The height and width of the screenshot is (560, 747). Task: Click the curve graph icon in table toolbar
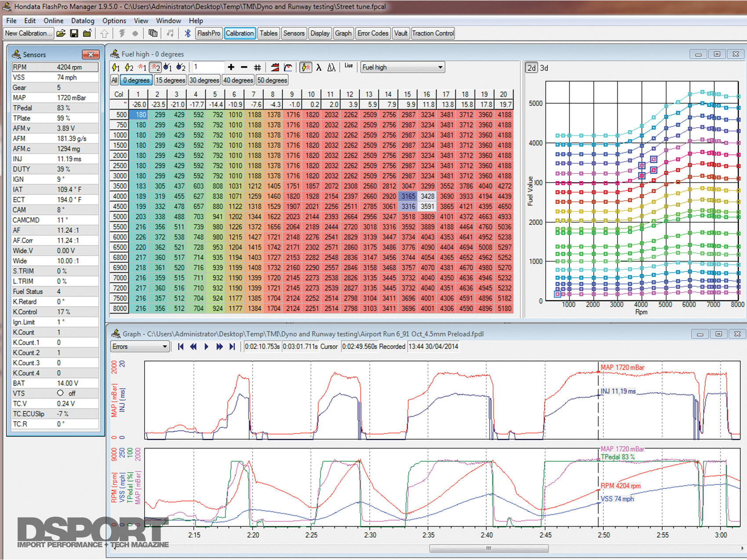(x=288, y=67)
